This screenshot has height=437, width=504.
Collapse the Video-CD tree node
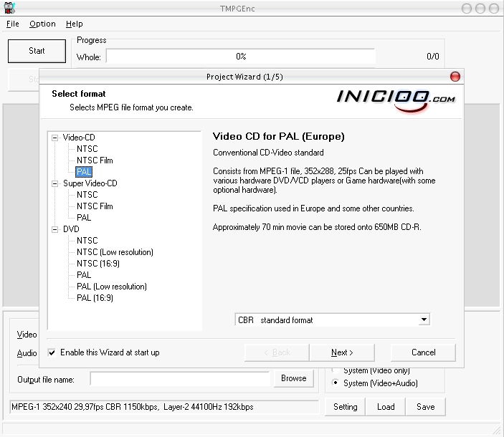pyautogui.click(x=55, y=138)
